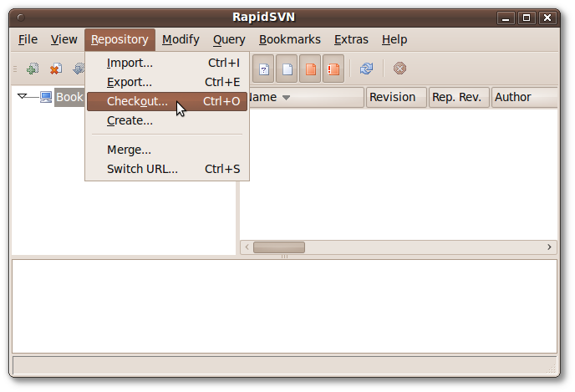
Task: Sort by the Name column header
Action: click(306, 97)
